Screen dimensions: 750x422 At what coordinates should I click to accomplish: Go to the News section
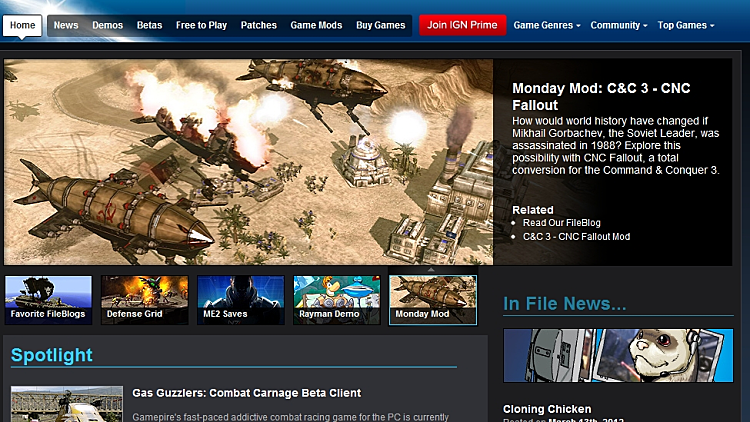pyautogui.click(x=66, y=25)
